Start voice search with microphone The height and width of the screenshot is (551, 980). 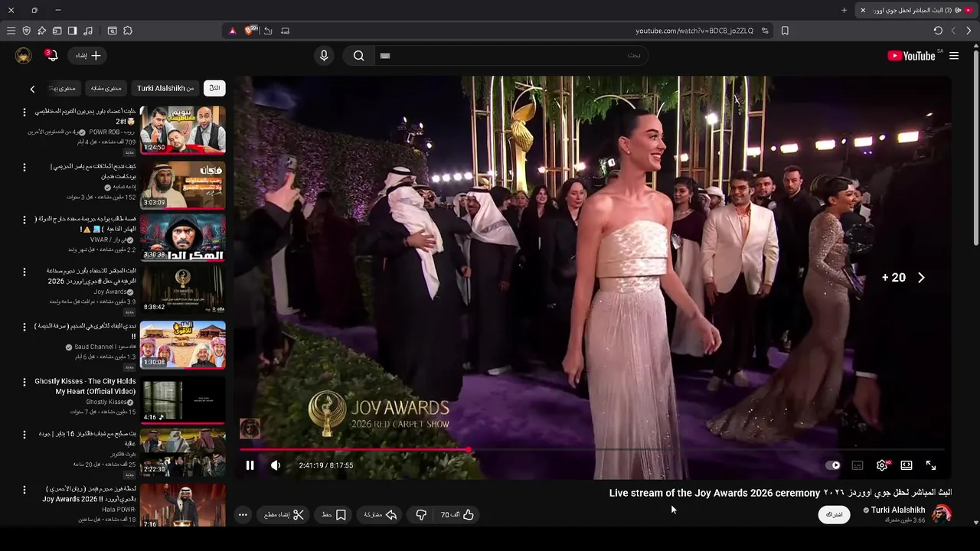(x=324, y=56)
